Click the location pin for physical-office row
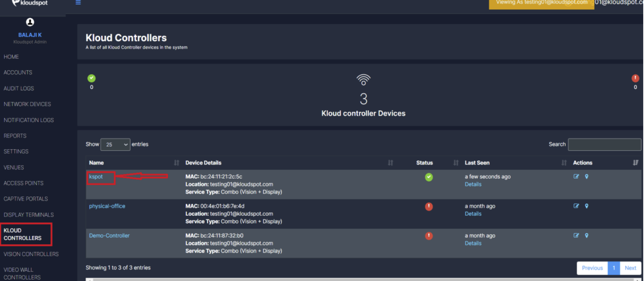Viewport: 644px width, 281px height. (586, 206)
